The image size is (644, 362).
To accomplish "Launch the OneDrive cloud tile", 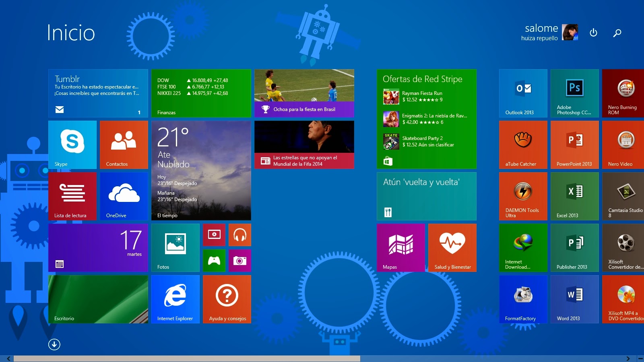I will pos(124,196).
